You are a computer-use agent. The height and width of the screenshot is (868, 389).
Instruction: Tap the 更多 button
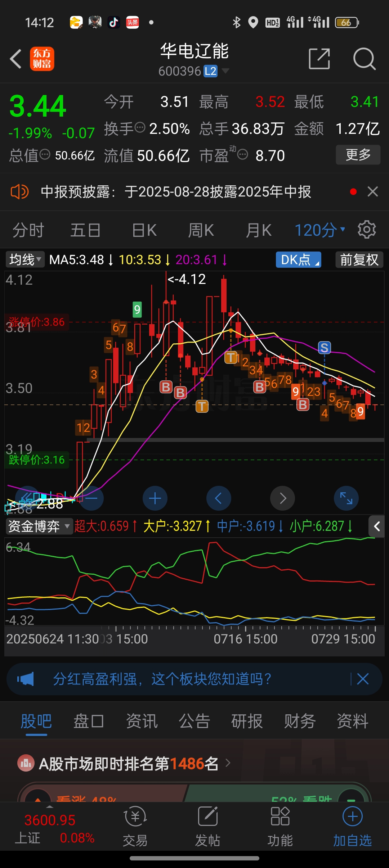[358, 155]
